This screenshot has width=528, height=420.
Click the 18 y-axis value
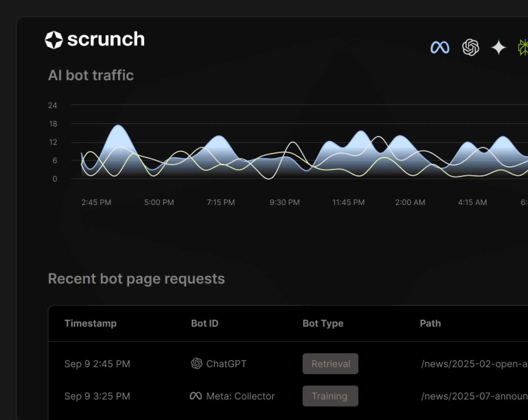(53, 124)
